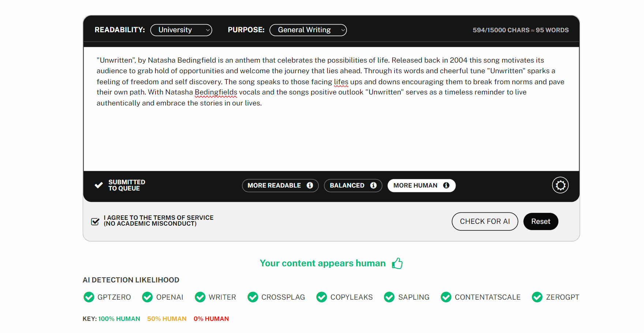Select the More Readable mode
The width and height of the screenshot is (644, 333).
[274, 185]
